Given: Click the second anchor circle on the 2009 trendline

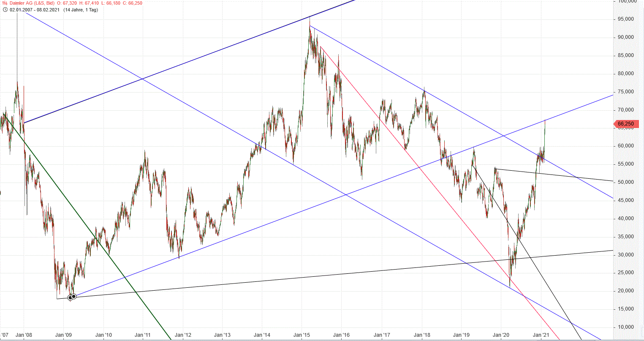Looking at the screenshot, I should pos(74,297).
